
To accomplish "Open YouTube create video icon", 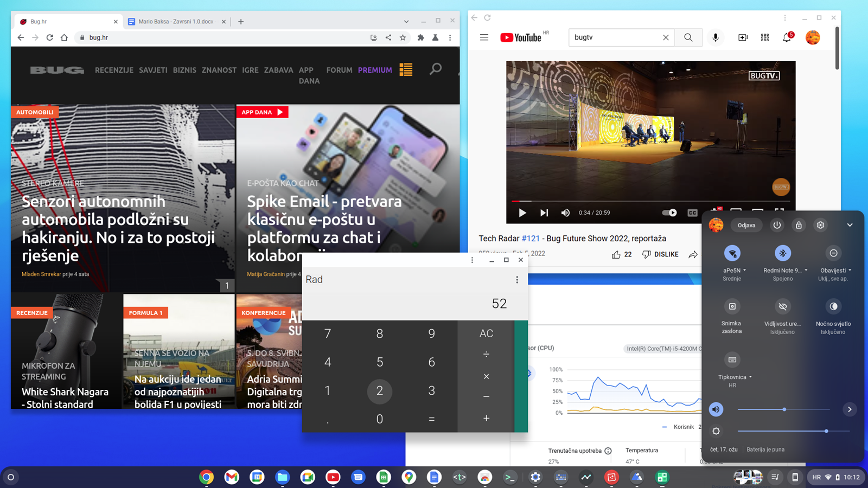I will tap(743, 37).
